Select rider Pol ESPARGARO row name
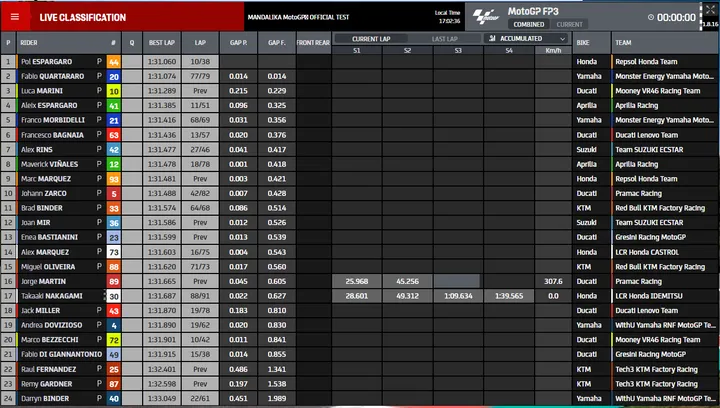This screenshot has width=720, height=408. pos(46,61)
